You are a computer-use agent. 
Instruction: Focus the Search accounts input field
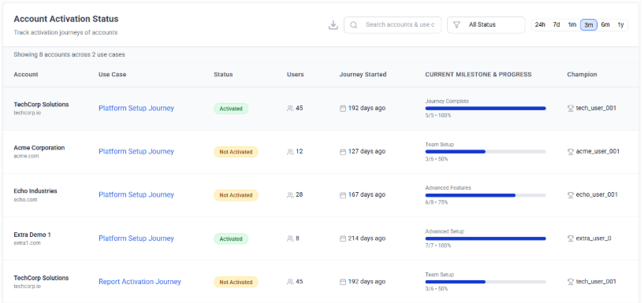click(393, 25)
